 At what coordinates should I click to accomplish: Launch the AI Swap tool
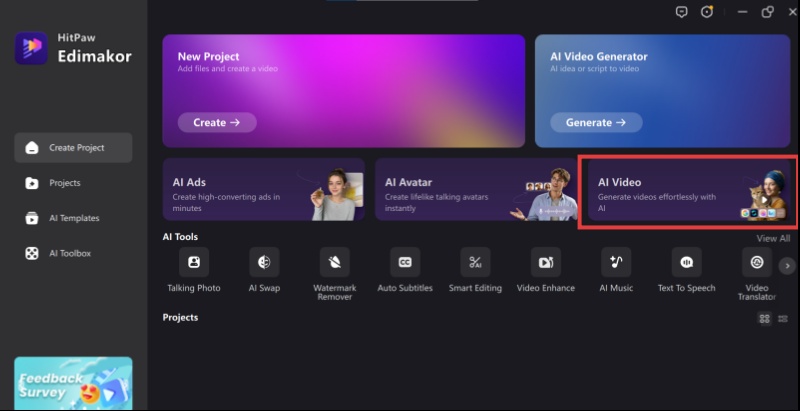(x=264, y=262)
